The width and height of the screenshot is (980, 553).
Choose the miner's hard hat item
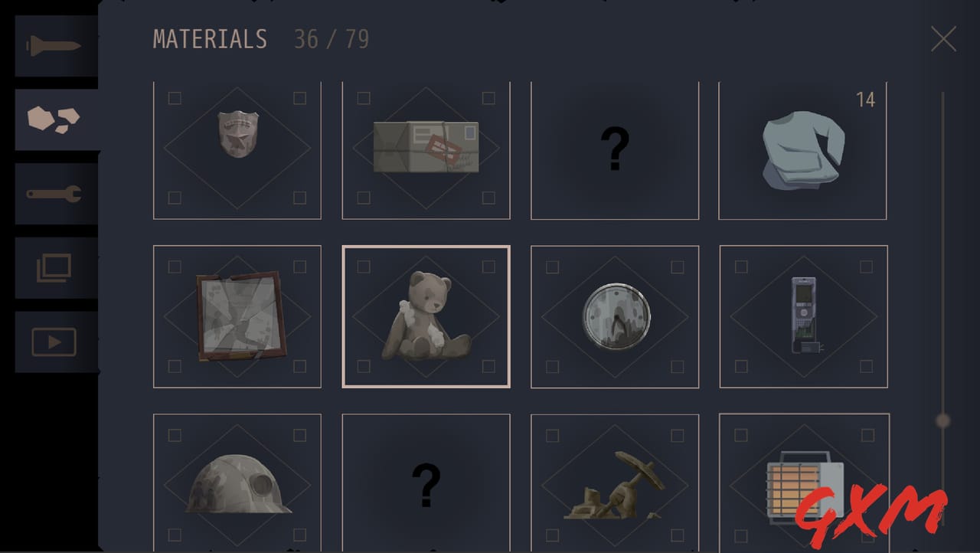(x=237, y=483)
